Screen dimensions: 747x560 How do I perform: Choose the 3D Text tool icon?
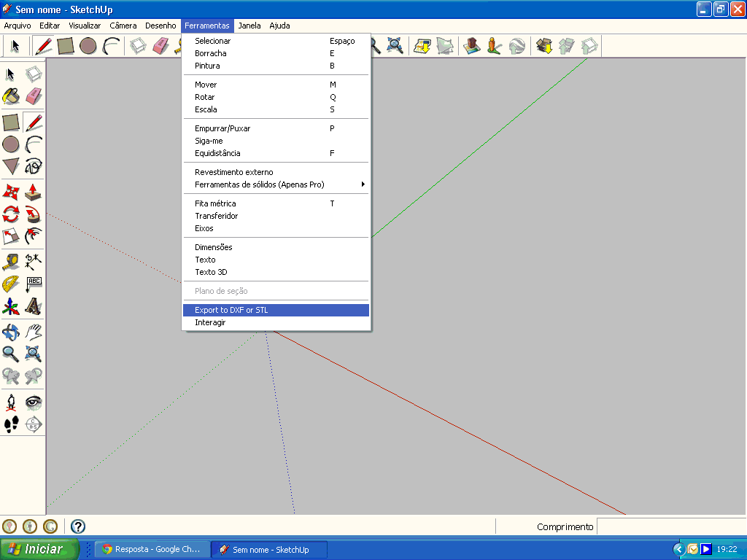pyautogui.click(x=34, y=306)
